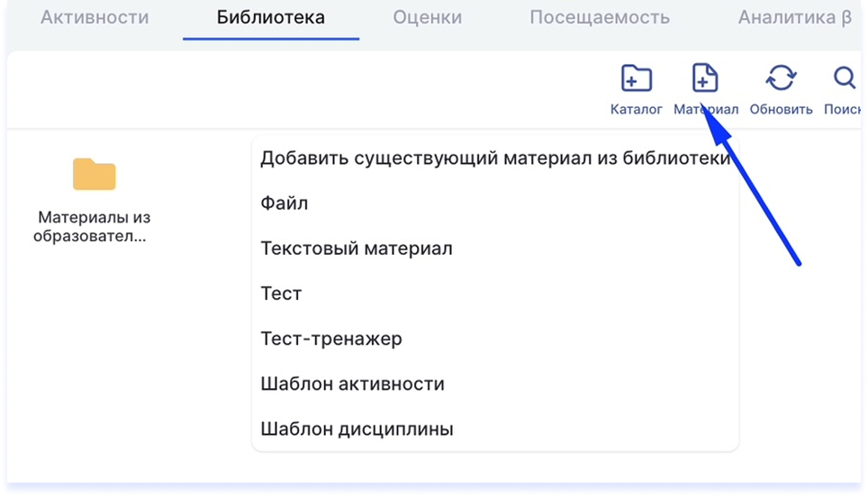Click the Материал add-document icon
The width and height of the screenshot is (868, 497).
pos(705,77)
